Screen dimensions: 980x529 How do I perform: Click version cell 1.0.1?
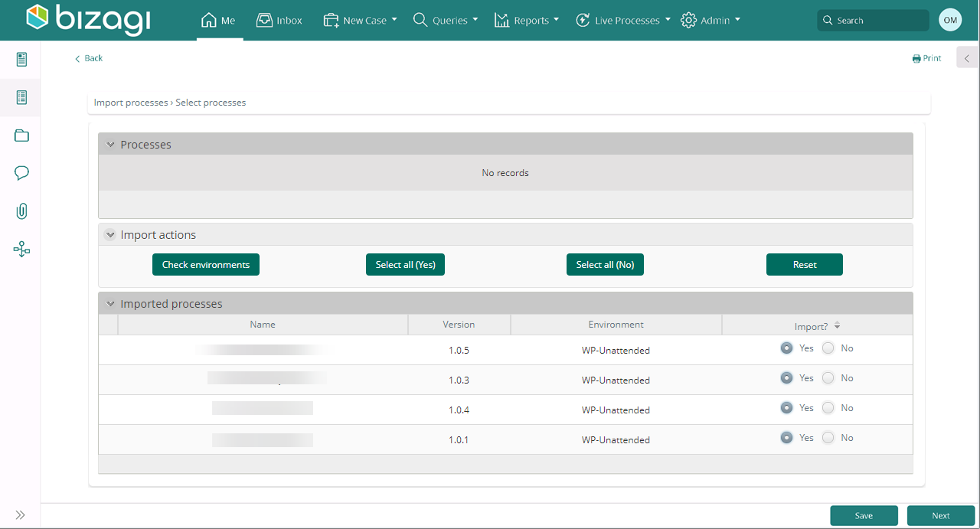point(459,440)
